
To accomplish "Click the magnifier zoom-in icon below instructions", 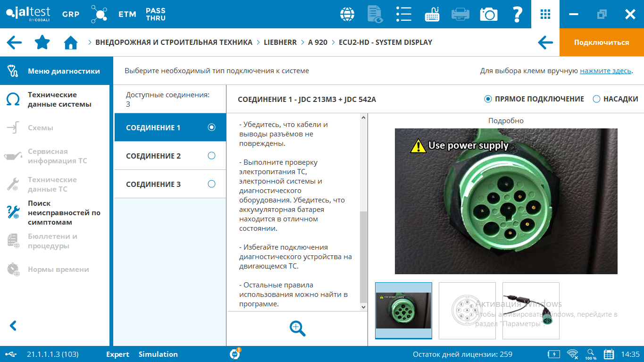I will coord(298,328).
